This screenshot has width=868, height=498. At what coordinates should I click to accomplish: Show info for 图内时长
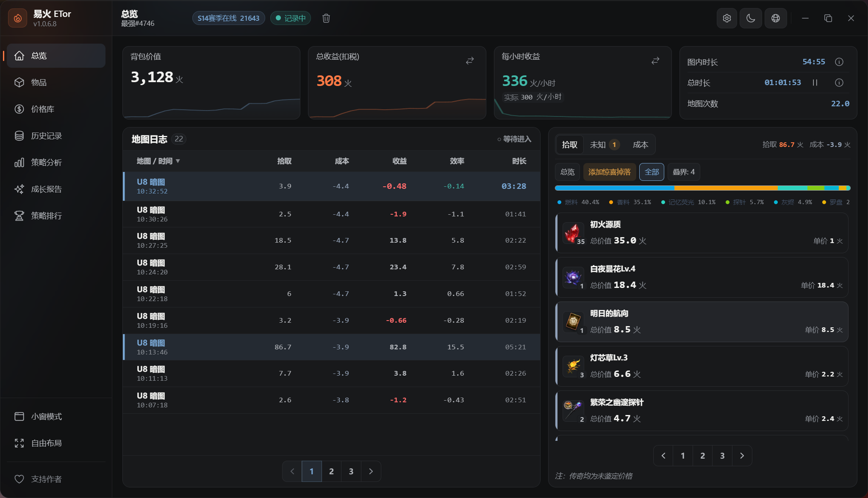[x=839, y=62]
